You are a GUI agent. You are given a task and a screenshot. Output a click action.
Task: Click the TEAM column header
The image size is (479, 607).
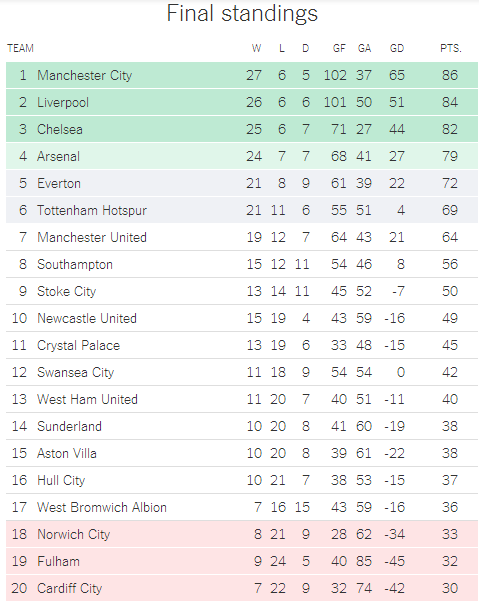(x=21, y=48)
